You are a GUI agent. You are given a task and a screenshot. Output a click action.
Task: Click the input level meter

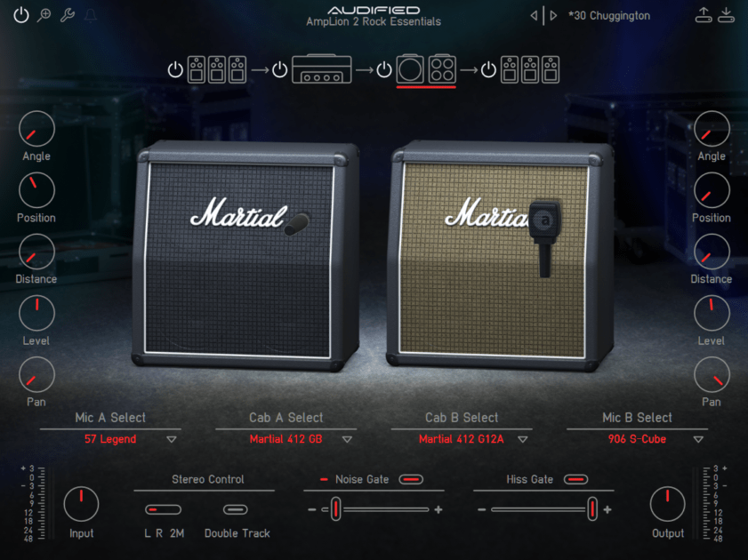tap(36, 503)
